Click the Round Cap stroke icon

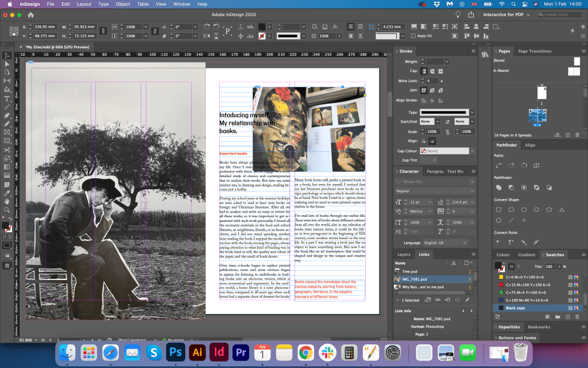[434, 71]
